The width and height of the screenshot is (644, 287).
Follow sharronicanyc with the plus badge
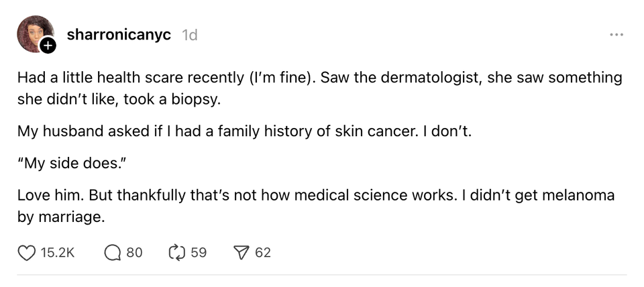[48, 46]
